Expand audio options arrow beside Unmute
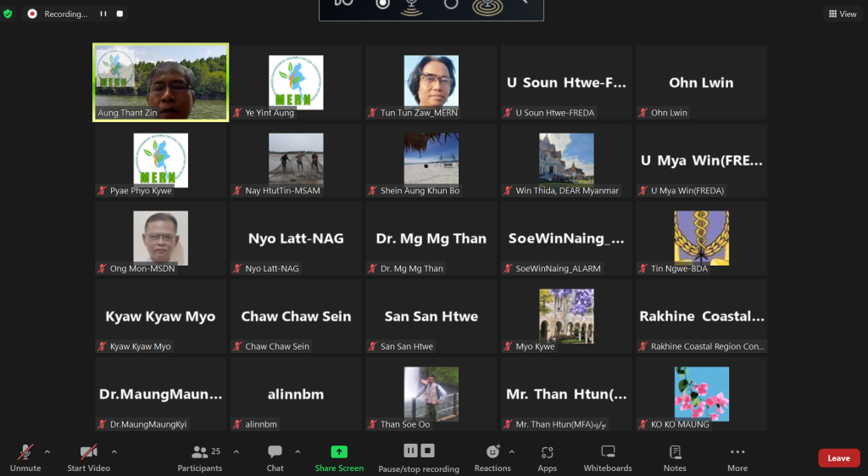Viewport: 868px width, 476px height. click(47, 451)
